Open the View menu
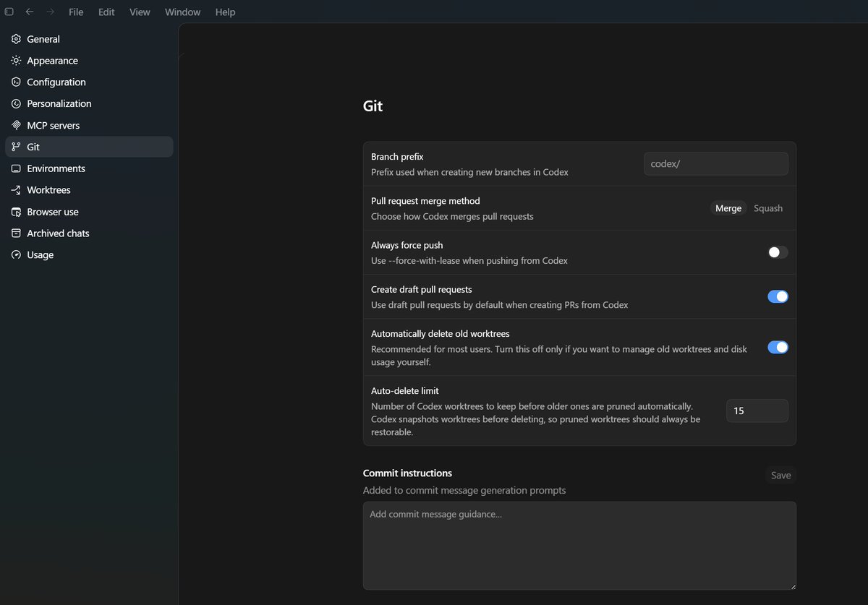 tap(140, 12)
